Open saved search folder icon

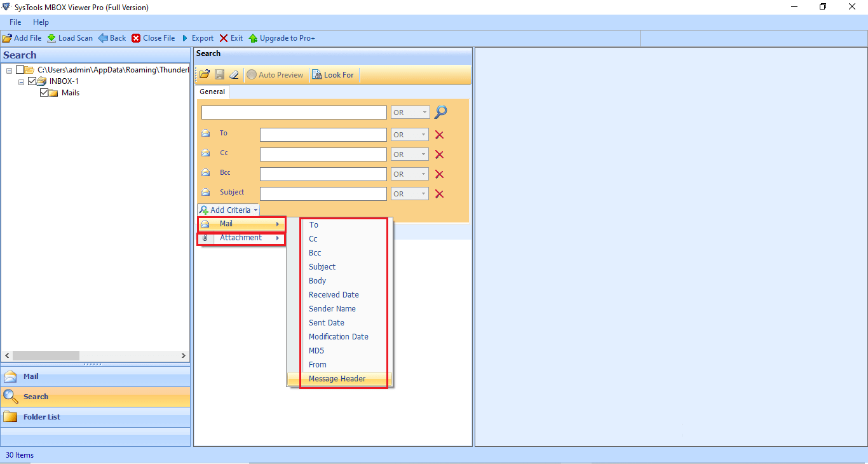coord(205,75)
